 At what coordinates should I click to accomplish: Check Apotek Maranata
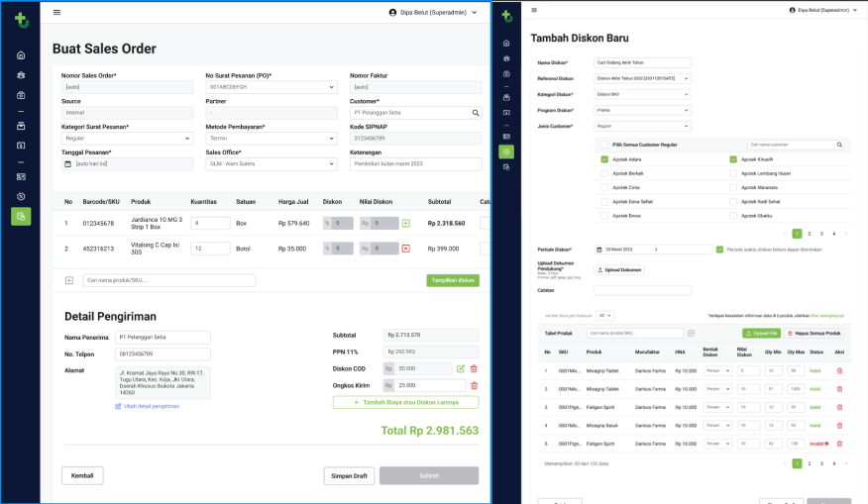tap(733, 187)
